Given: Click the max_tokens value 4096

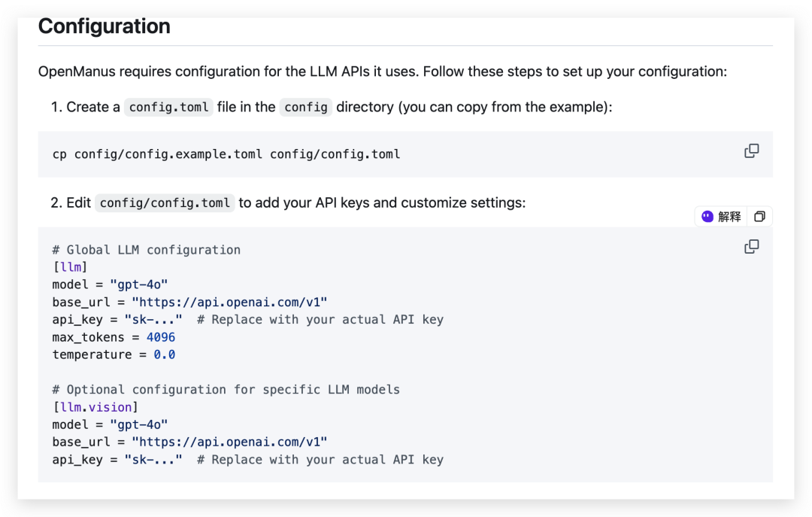Looking at the screenshot, I should 160,337.
